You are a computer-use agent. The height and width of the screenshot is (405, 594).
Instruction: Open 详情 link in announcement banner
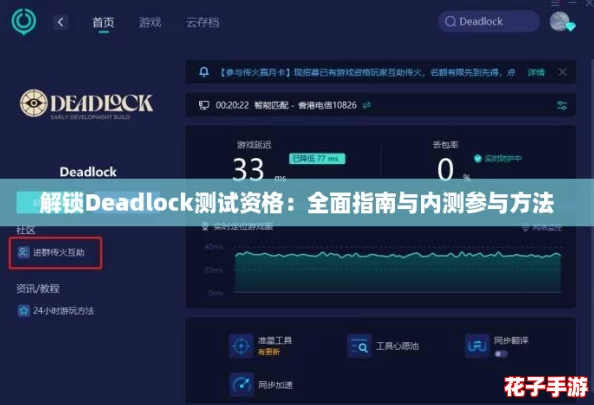(x=536, y=72)
